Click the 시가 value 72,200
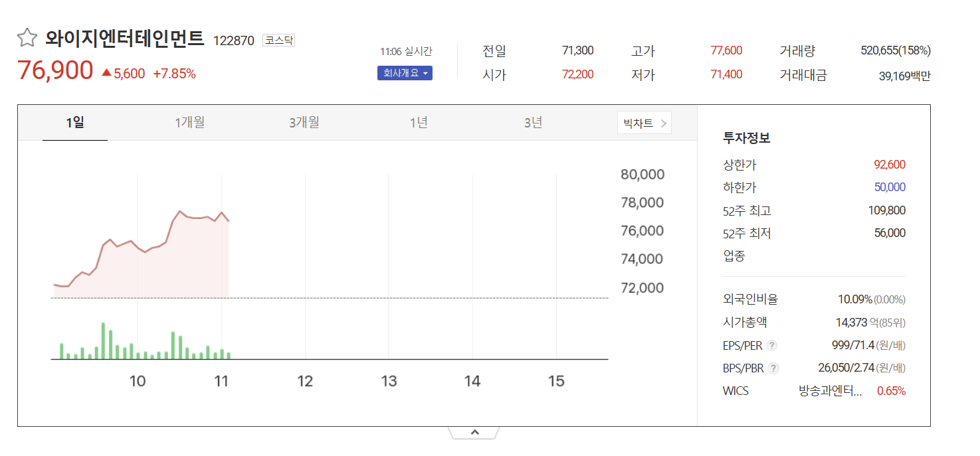The image size is (980, 456). pyautogui.click(x=577, y=74)
